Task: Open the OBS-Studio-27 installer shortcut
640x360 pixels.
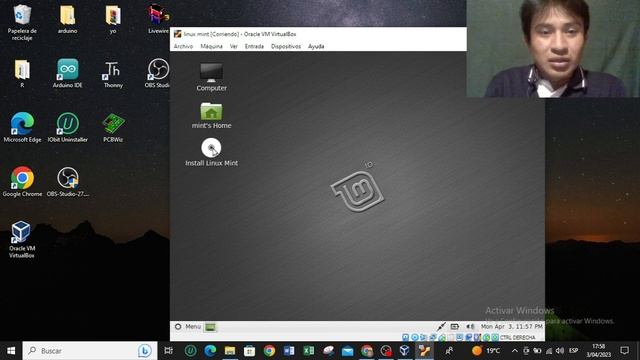Action: pos(67,182)
